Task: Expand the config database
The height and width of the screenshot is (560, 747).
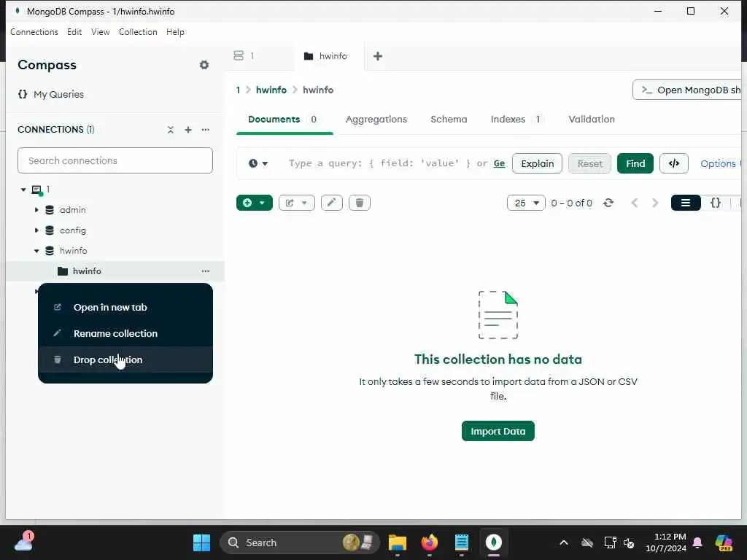Action: click(36, 230)
